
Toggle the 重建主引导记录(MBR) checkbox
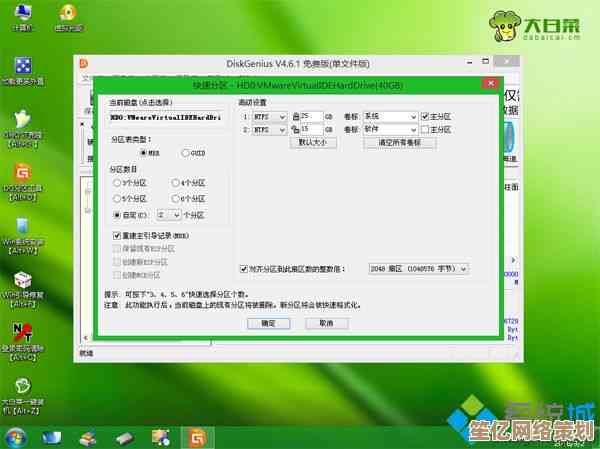tap(117, 234)
